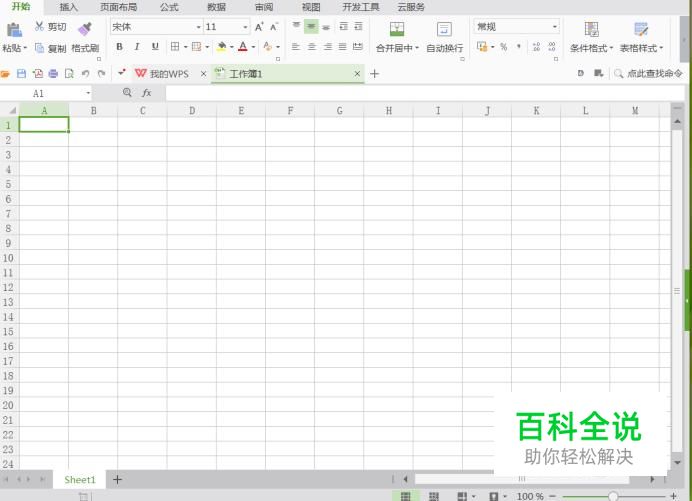Toggle bold formatting
692x501 pixels.
coord(119,46)
